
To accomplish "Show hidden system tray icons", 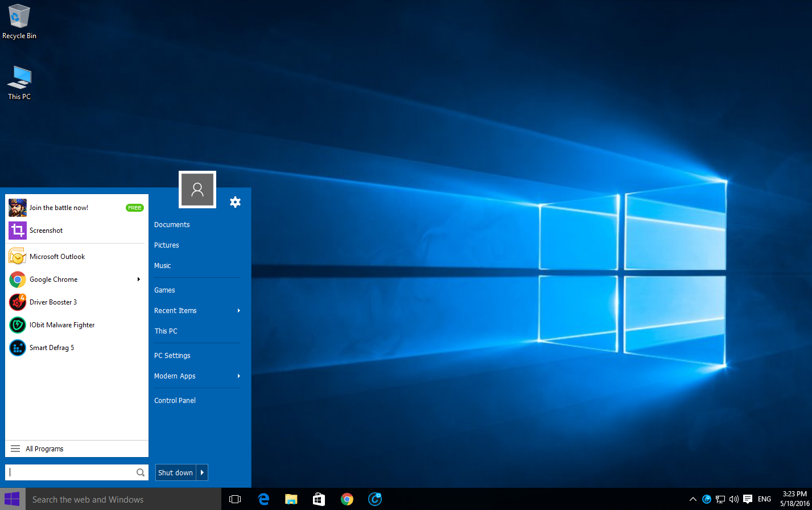I will tap(693, 499).
